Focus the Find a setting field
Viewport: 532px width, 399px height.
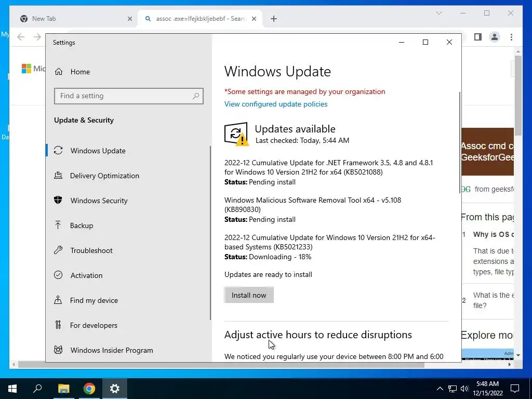click(129, 96)
